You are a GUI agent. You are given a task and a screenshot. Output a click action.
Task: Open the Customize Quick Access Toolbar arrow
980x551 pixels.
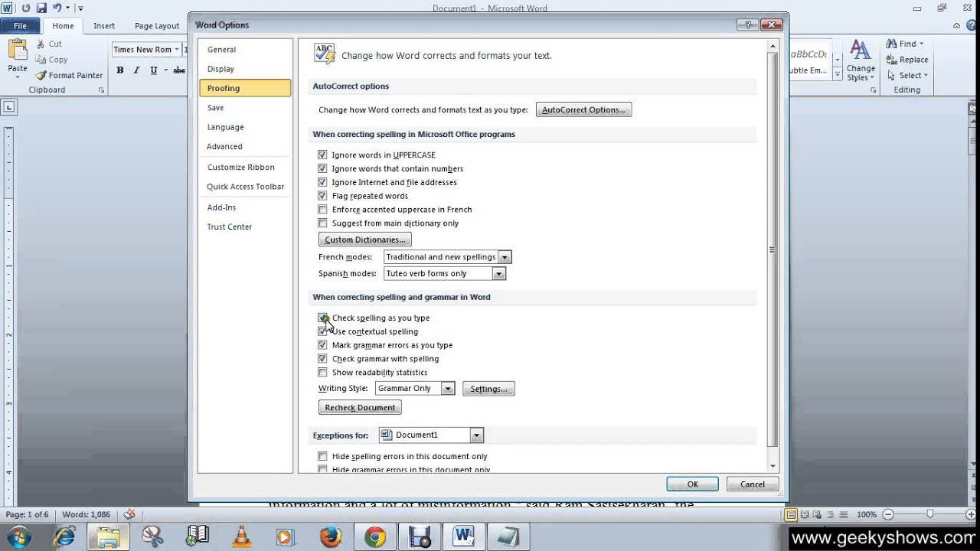pos(80,8)
